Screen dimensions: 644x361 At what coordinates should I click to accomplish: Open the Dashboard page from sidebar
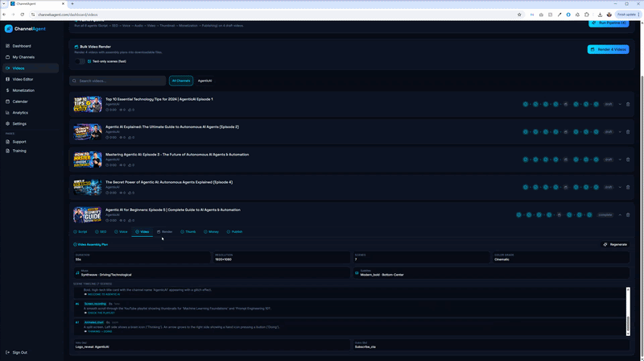pos(22,46)
